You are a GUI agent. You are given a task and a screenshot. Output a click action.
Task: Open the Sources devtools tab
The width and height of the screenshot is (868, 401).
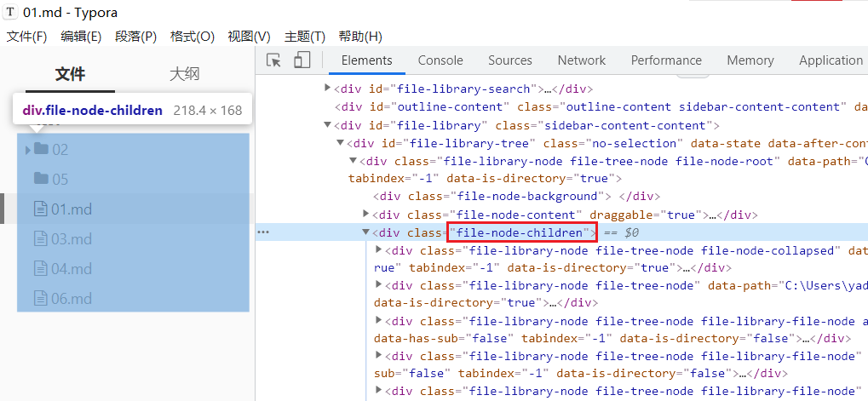[510, 60]
